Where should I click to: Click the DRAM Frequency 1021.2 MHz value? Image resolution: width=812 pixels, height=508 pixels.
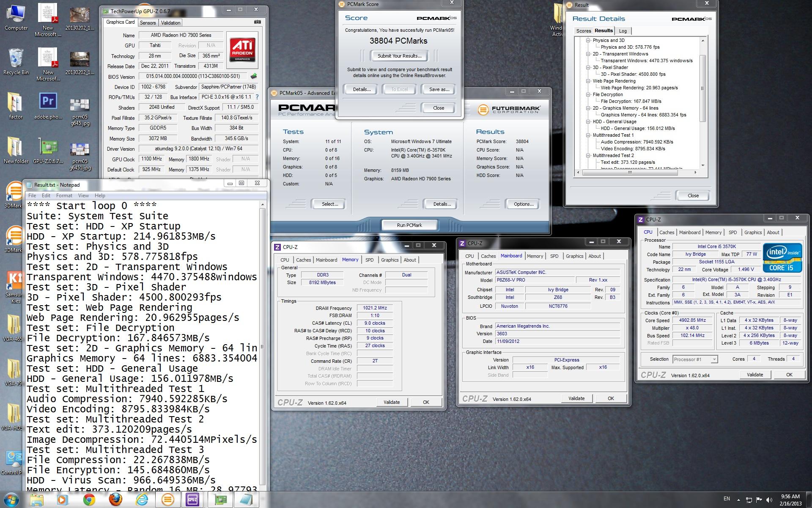(375, 308)
